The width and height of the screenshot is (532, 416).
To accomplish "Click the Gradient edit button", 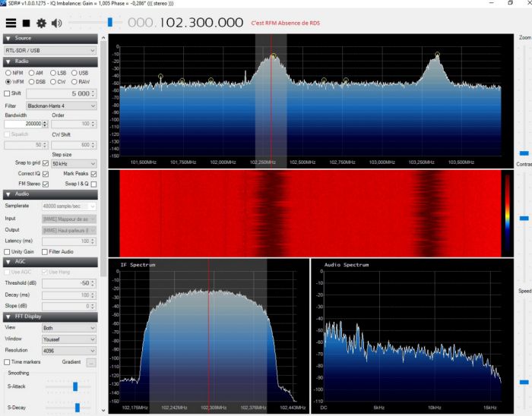I will 91,362.
